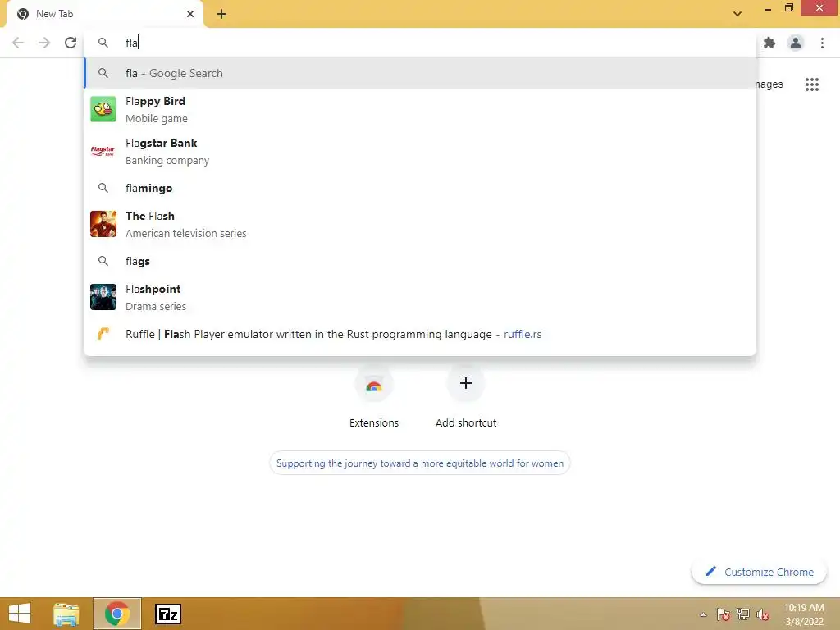
Task: Select the New Tab tab
Action: [x=105, y=14]
